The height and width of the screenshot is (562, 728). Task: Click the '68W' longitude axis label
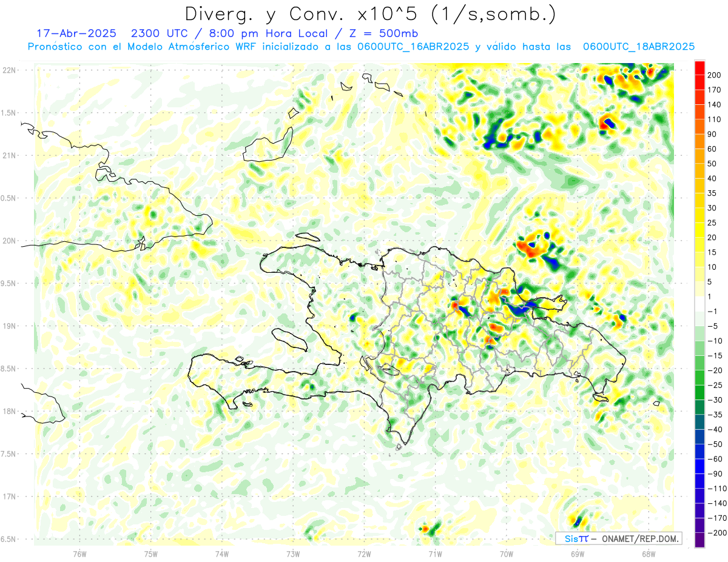point(649,554)
